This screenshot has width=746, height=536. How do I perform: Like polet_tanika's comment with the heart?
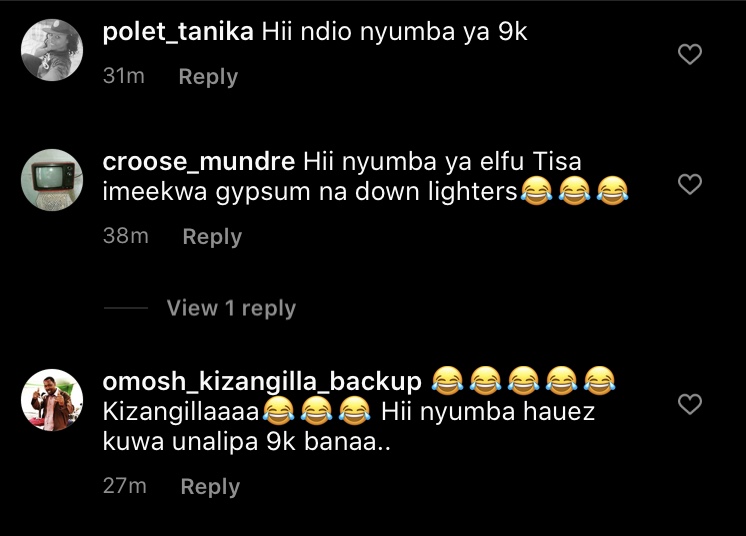pyautogui.click(x=690, y=54)
